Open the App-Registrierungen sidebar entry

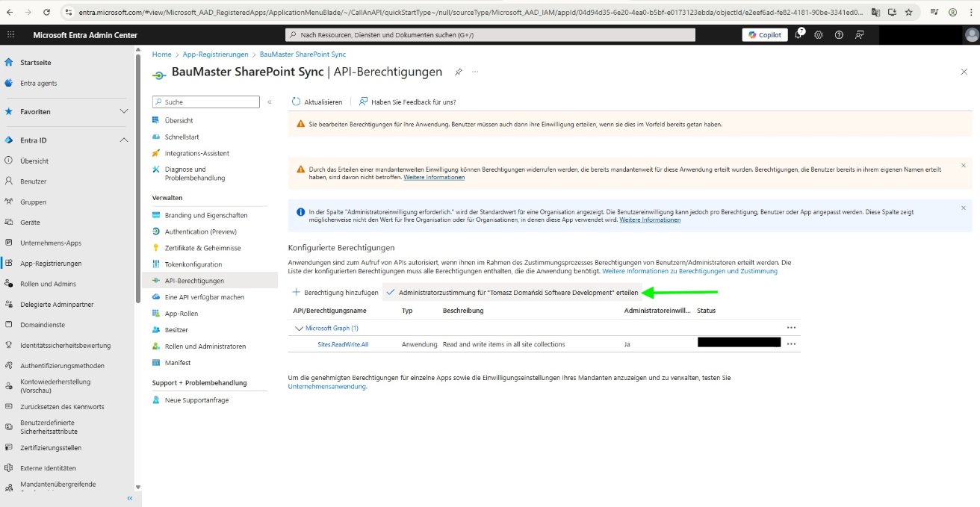(51, 263)
